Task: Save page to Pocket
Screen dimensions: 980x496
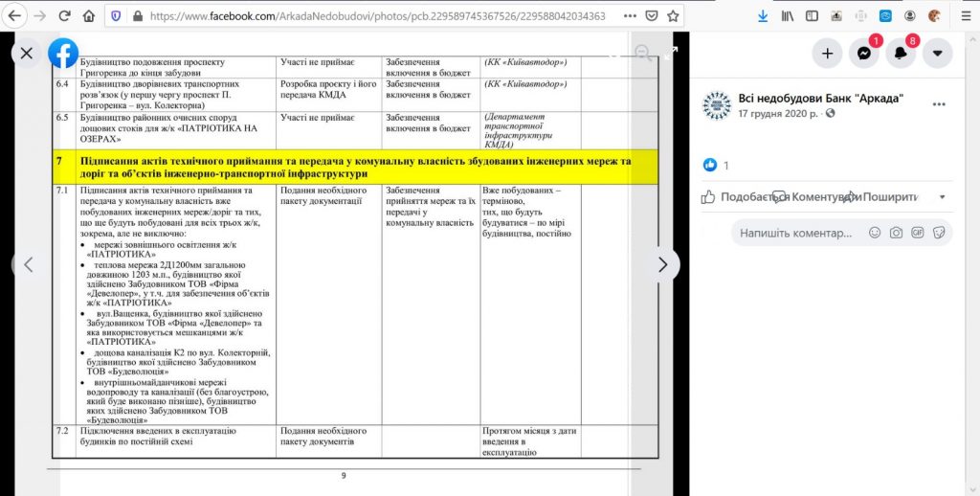Action: [651, 15]
